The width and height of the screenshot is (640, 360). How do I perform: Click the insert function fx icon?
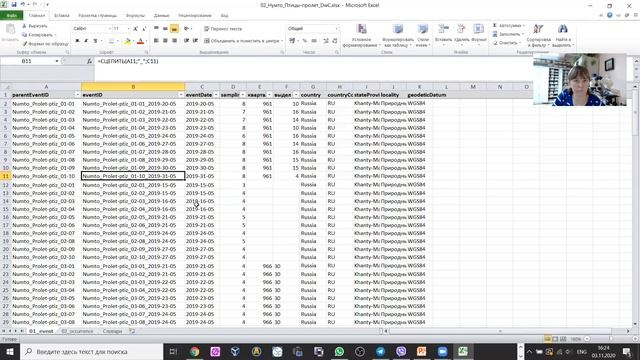point(89,61)
